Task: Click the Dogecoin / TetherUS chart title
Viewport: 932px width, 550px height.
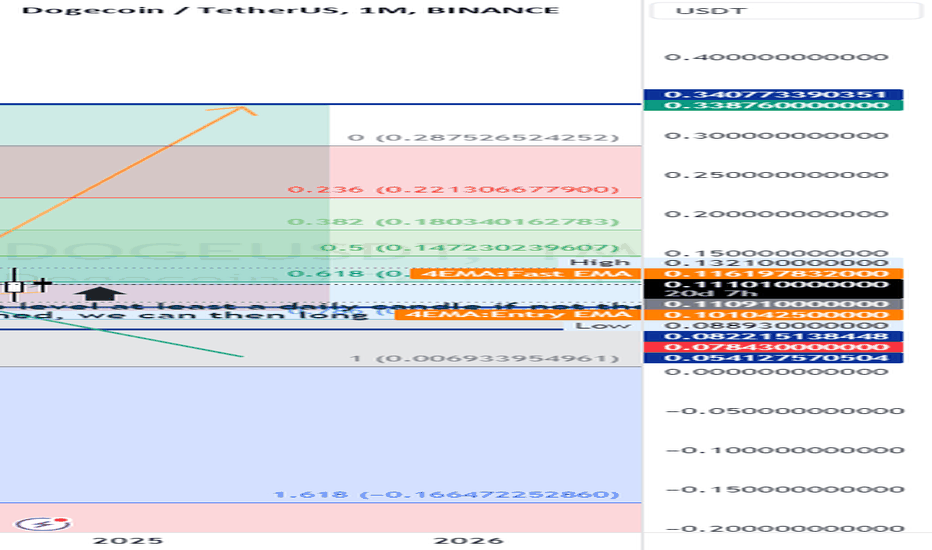Action: click(x=290, y=10)
